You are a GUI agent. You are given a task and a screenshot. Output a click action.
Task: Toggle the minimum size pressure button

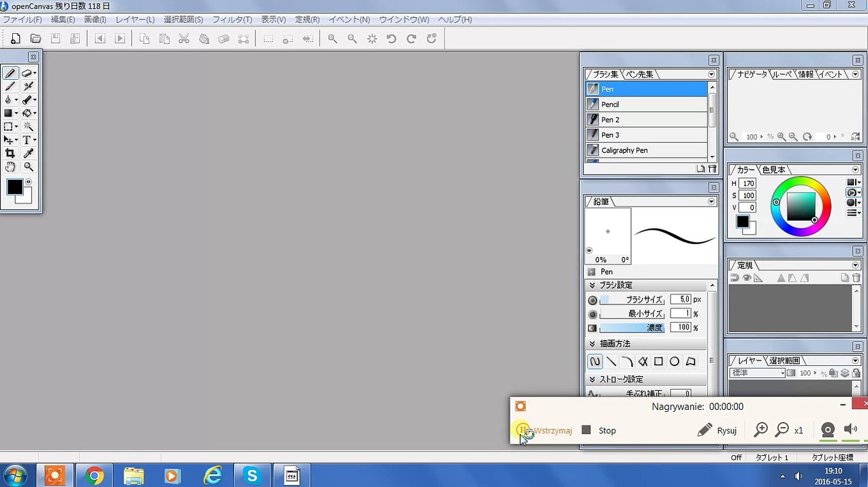pyautogui.click(x=593, y=314)
